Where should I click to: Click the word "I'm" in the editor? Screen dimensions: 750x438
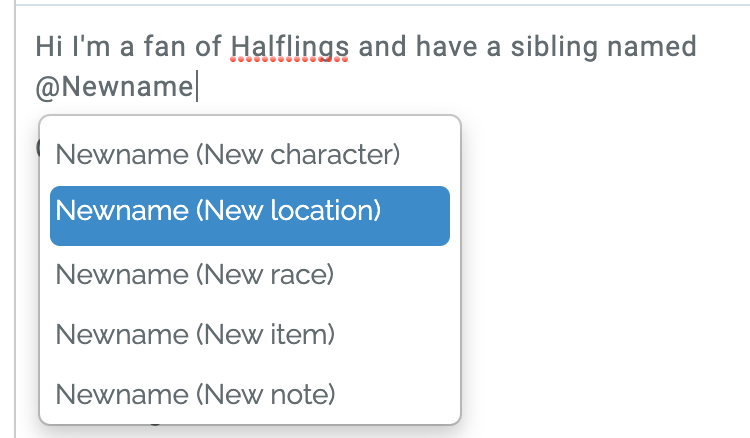point(82,46)
